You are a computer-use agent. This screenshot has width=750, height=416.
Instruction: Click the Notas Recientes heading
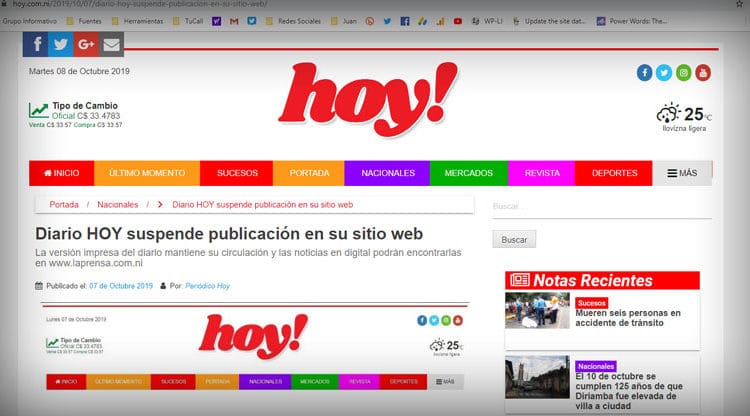[593, 280]
